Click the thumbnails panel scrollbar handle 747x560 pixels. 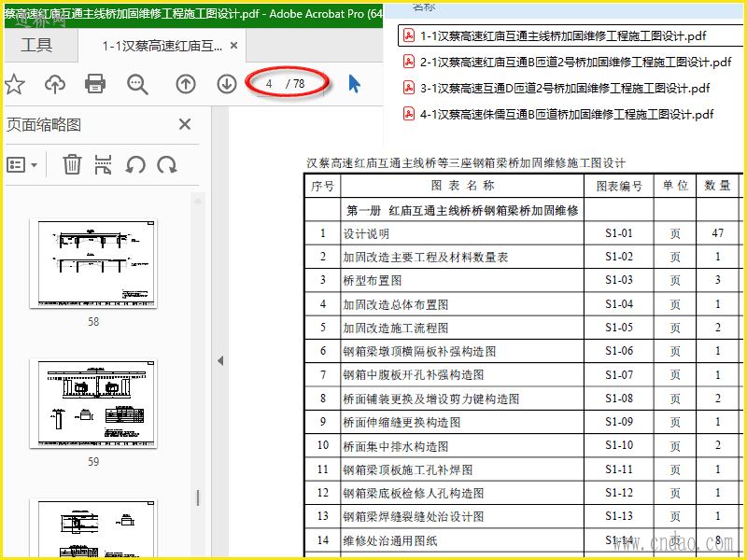[x=198, y=498]
